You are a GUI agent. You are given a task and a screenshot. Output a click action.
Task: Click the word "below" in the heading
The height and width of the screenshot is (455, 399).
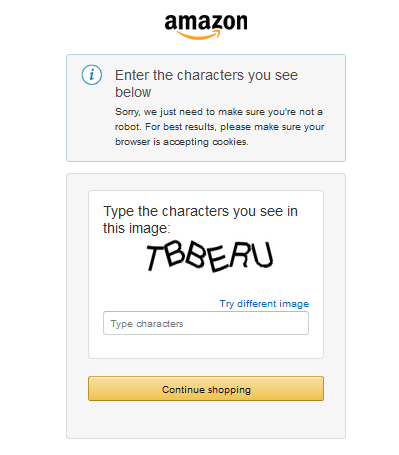click(133, 92)
